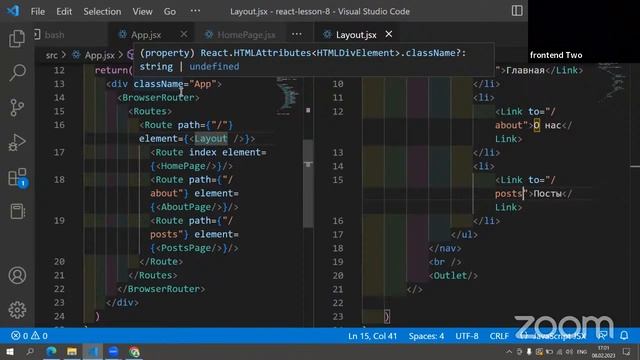Open the Windows Start menu
The image size is (640, 360).
[9, 351]
